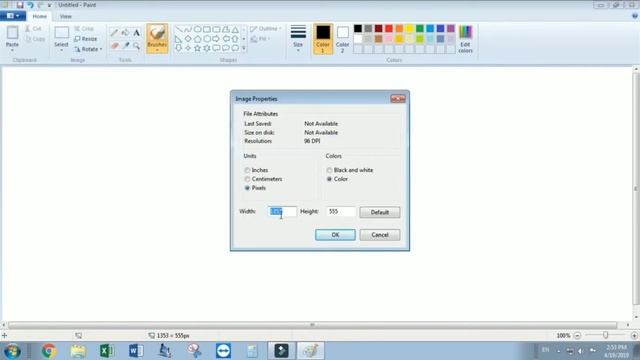Screen dimensions: 640x360
Task: Click the Width input field
Action: tap(282, 211)
